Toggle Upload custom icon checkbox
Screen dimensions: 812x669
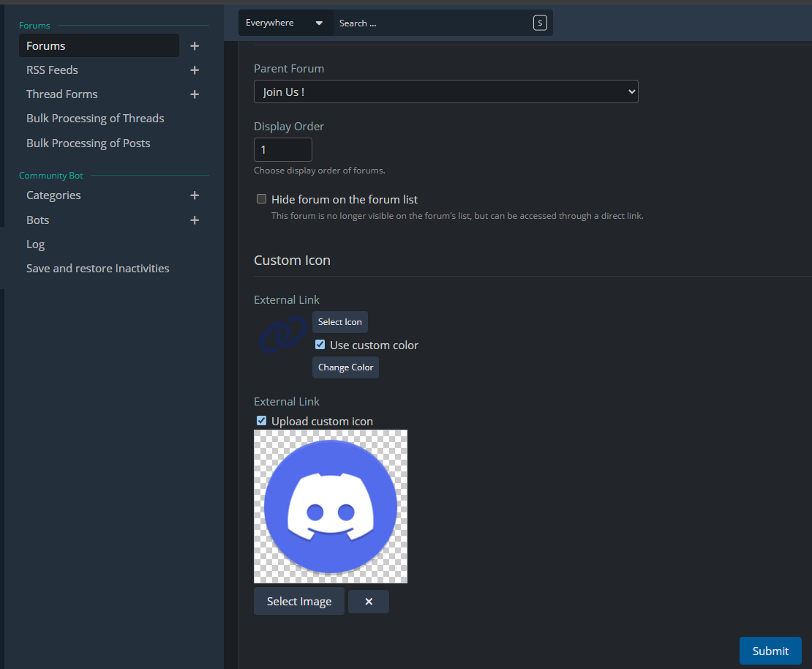(261, 421)
